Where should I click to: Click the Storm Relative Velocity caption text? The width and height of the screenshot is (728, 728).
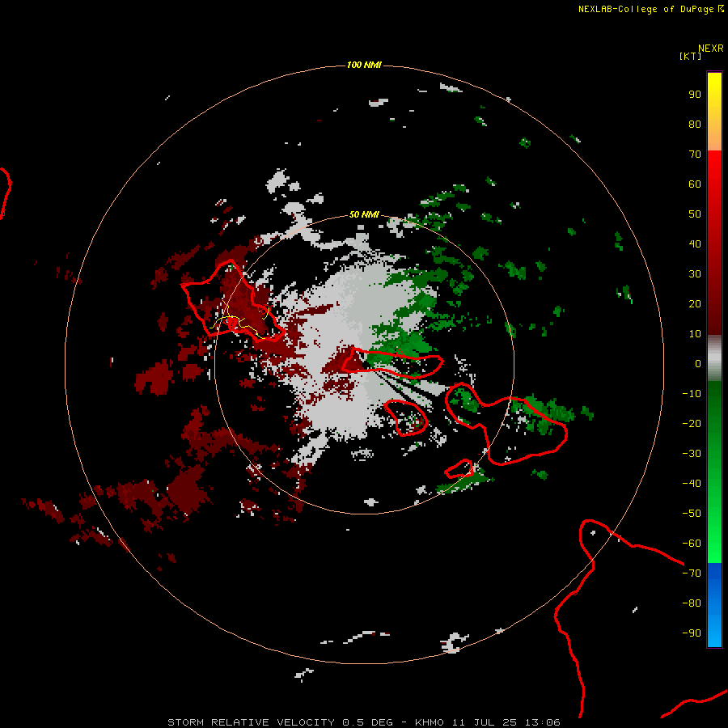coord(364,722)
